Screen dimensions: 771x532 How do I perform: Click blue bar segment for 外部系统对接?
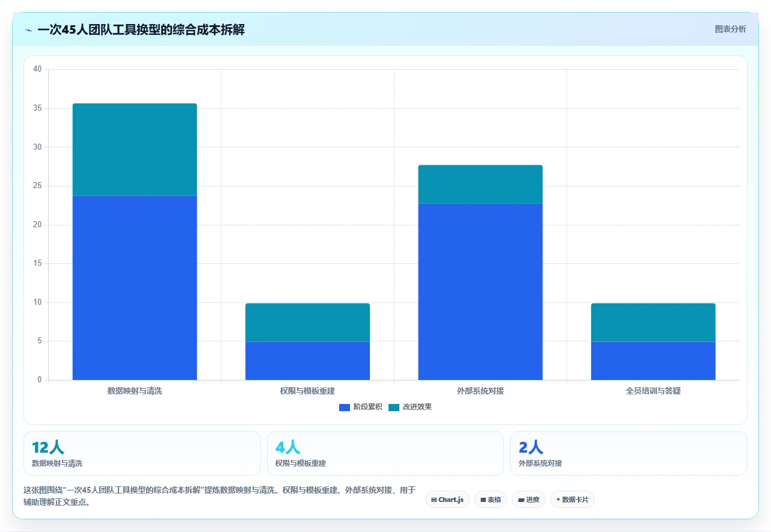click(x=481, y=292)
